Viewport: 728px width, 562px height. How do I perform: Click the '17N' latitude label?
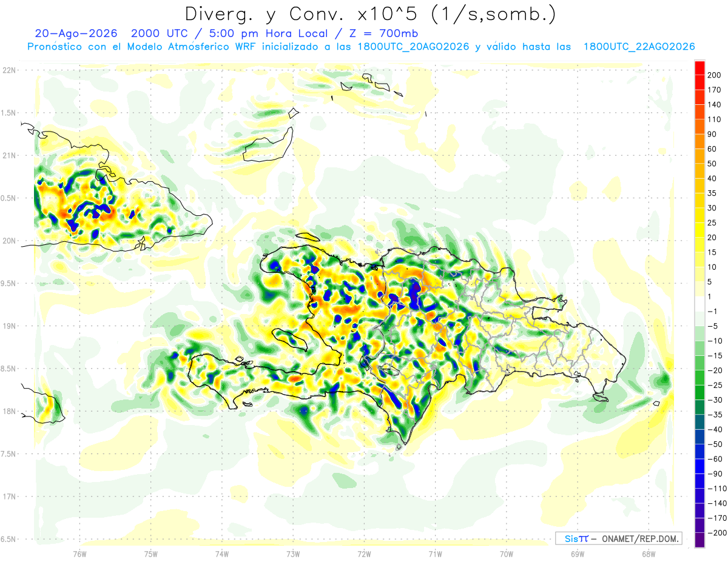pyautogui.click(x=9, y=497)
